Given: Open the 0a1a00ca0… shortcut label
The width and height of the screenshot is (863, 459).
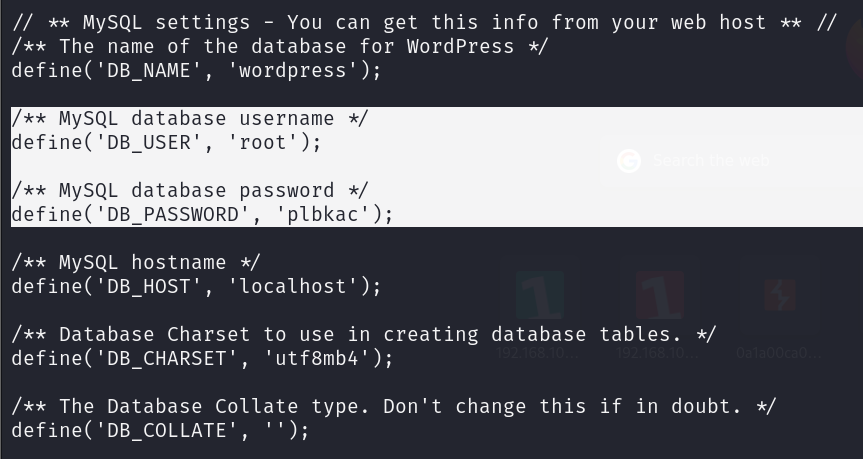Looking at the screenshot, I should 779,353.
